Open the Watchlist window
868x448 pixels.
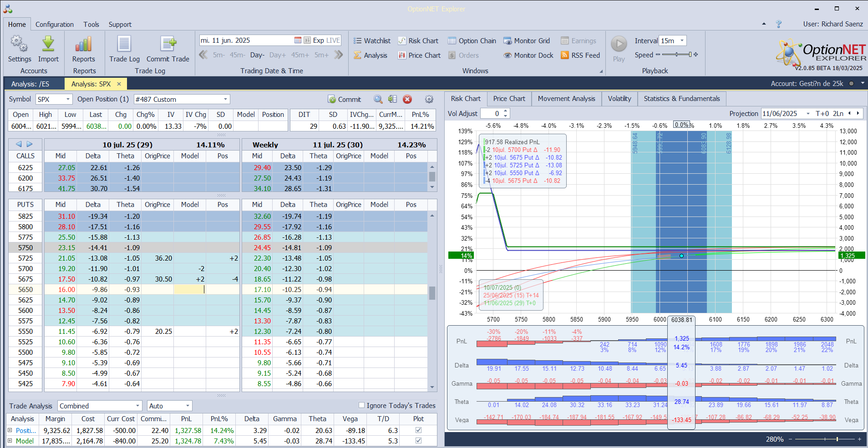(x=372, y=41)
